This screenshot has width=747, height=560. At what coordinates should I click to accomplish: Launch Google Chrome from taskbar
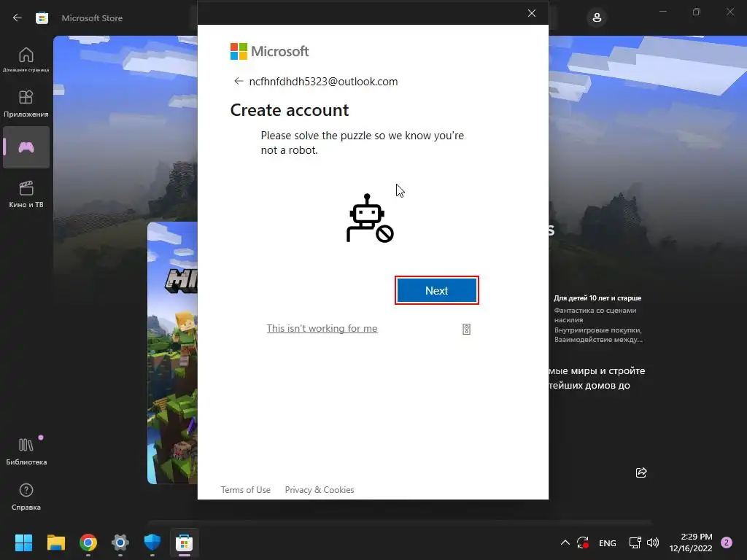[x=88, y=542]
